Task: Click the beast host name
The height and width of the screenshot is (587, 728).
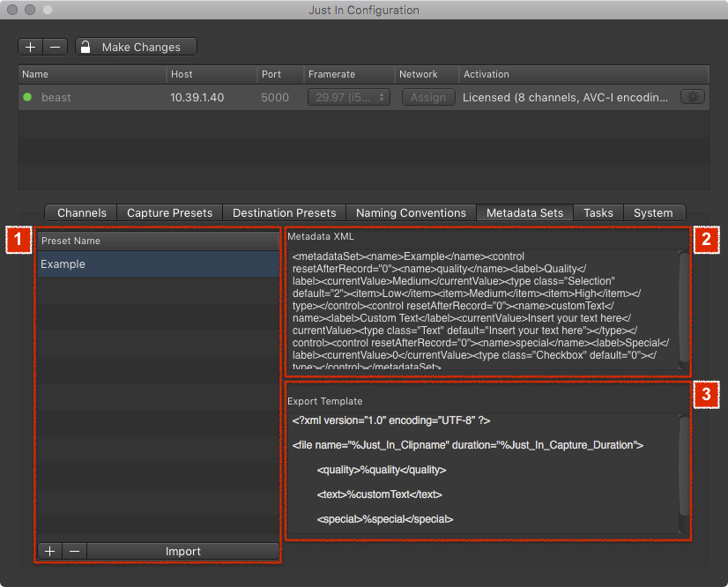Action: coord(56,98)
